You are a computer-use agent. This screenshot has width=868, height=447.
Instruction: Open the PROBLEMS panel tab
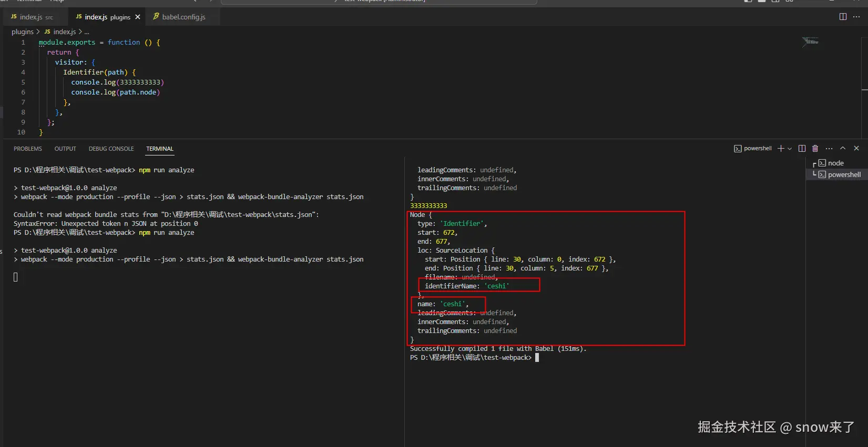tap(28, 149)
